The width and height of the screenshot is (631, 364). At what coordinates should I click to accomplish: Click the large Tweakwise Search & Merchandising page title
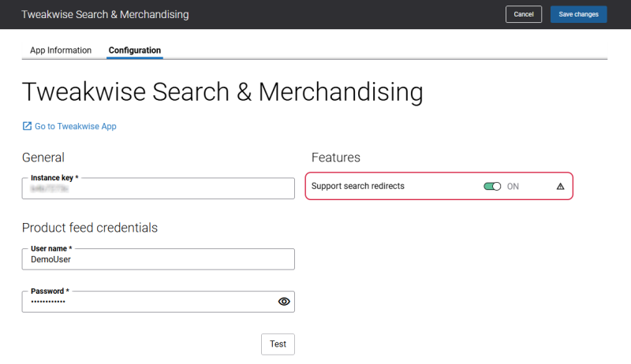[x=222, y=92]
